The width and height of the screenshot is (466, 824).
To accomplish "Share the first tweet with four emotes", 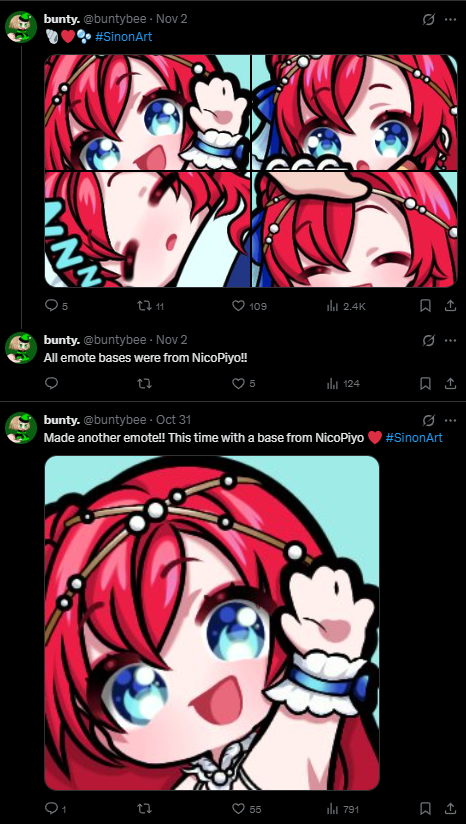I will coord(450,305).
